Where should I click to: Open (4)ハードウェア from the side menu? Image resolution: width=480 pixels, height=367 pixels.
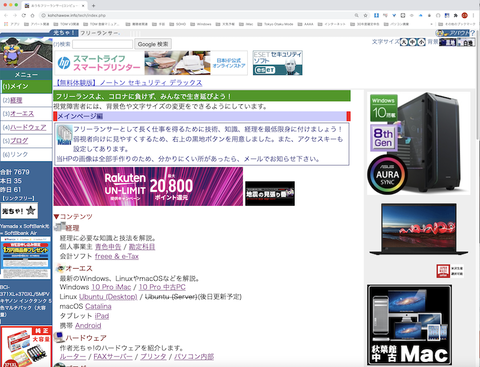click(x=26, y=127)
